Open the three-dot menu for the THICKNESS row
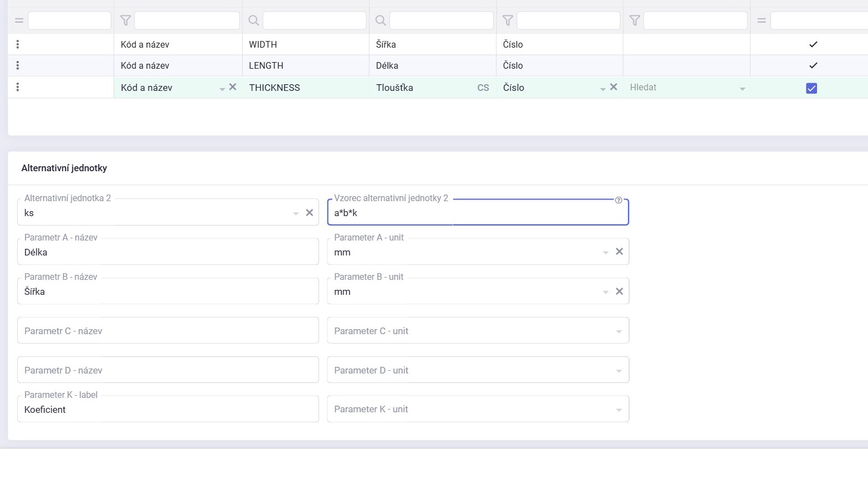The image size is (868, 486). (x=18, y=88)
